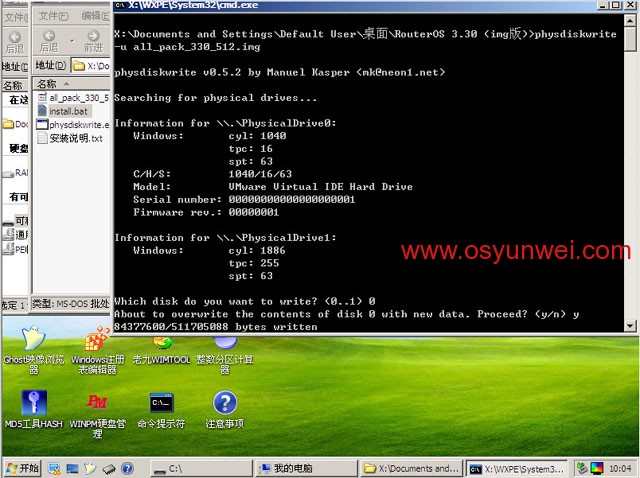Click Back button in the leftmost background window

15,42
